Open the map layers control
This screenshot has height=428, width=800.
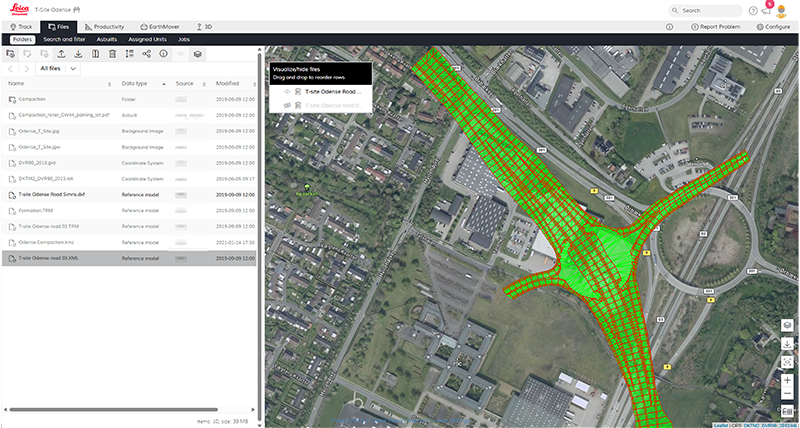tap(787, 325)
